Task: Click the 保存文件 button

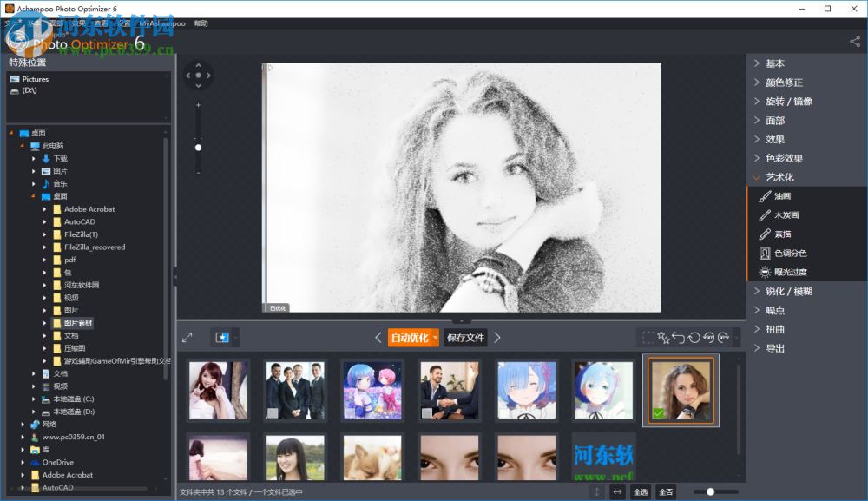Action: [x=467, y=337]
